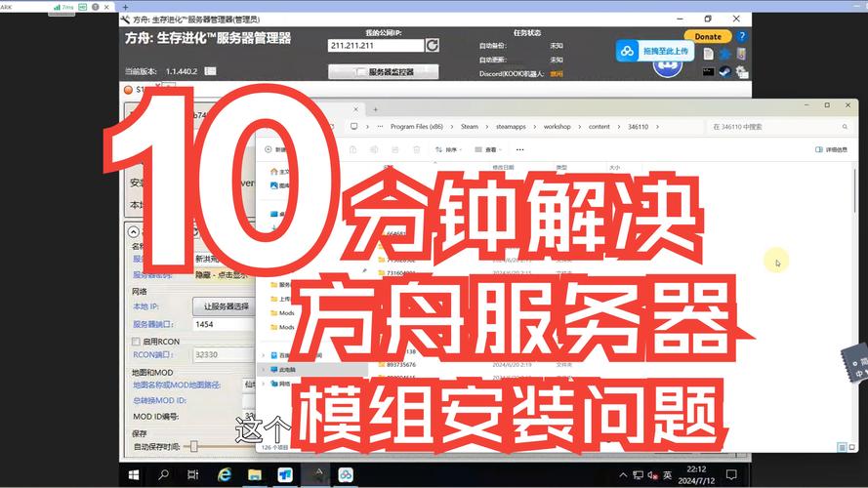Collapse the server settings section chevron
This screenshot has height=488, width=868.
[x=134, y=232]
